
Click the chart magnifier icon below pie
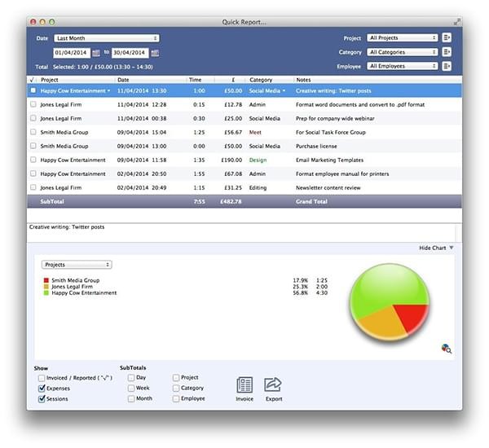(447, 349)
